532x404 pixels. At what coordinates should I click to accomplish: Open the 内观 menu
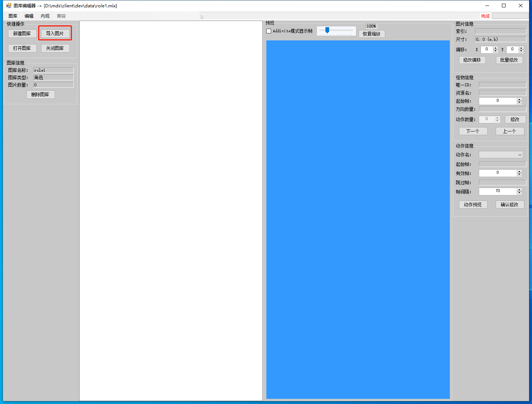click(45, 16)
